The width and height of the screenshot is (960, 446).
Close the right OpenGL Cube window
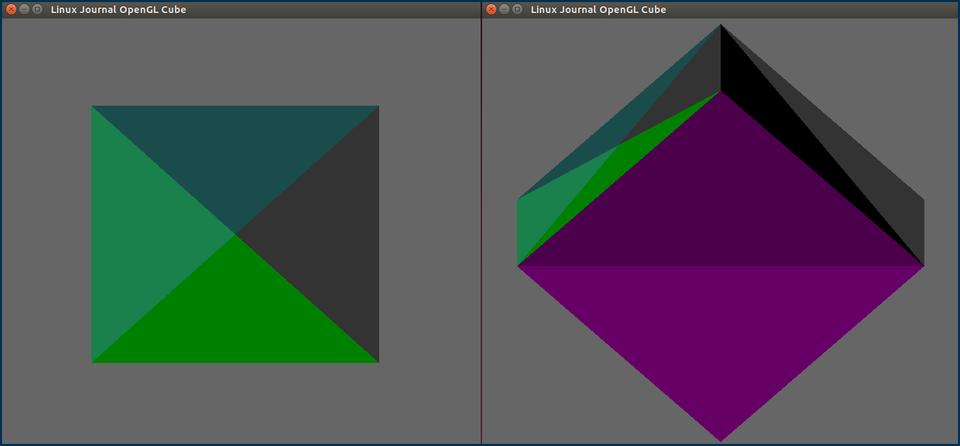coord(491,9)
